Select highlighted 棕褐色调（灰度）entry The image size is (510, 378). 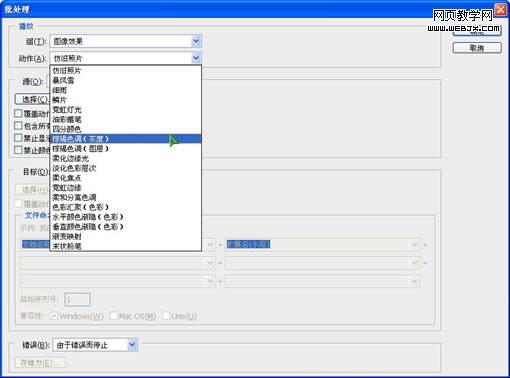click(126, 139)
